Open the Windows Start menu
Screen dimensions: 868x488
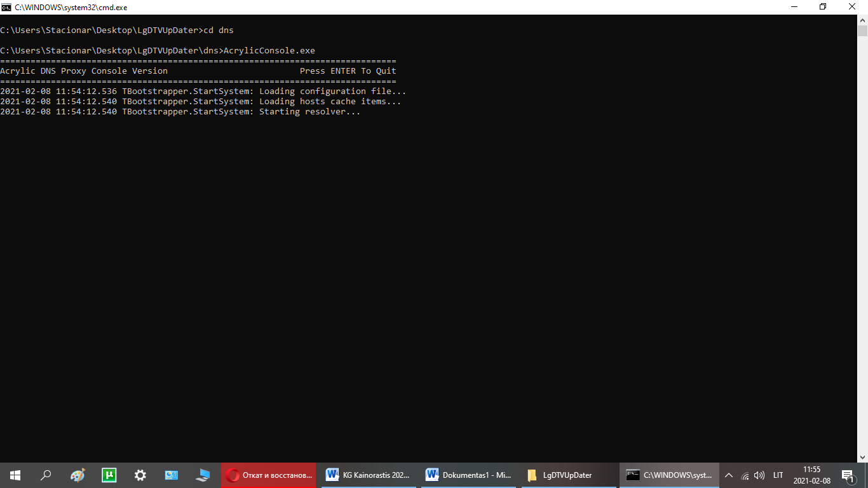15,475
